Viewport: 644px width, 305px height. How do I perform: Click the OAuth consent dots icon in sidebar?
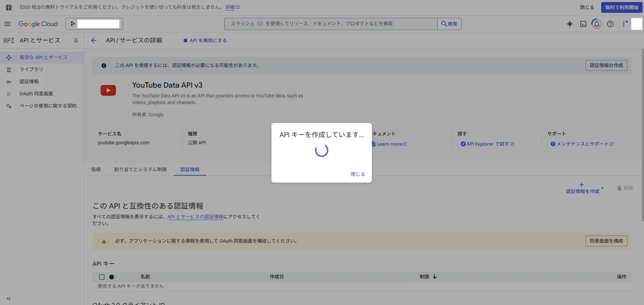click(9, 94)
